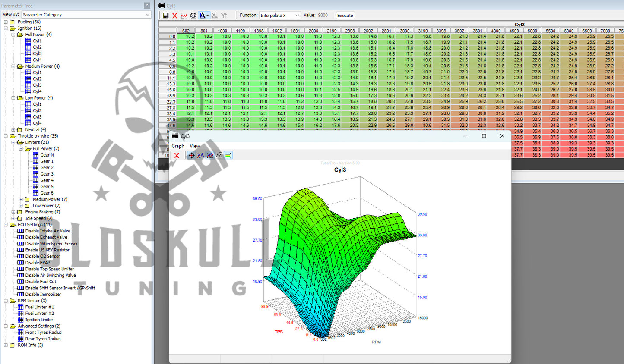Expand the Fueling folder in tree

coord(6,22)
